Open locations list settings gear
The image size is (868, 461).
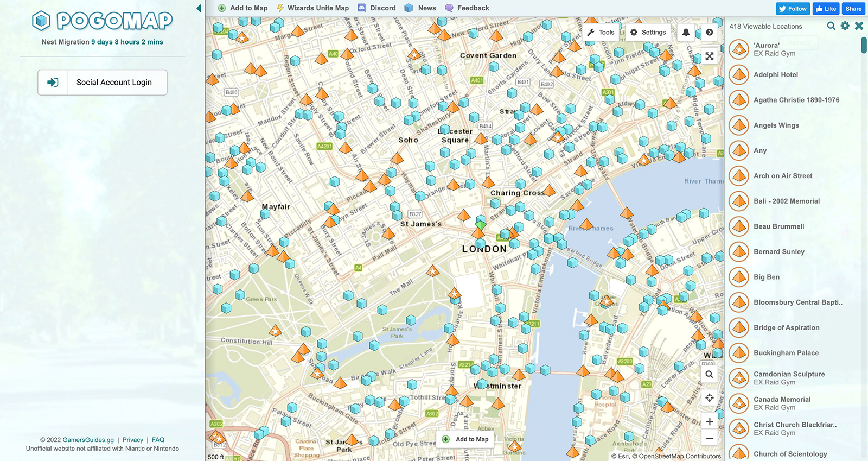[x=845, y=26]
